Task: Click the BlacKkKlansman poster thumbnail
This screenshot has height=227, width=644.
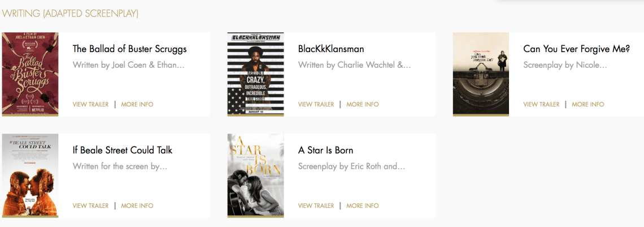Action: (255, 74)
